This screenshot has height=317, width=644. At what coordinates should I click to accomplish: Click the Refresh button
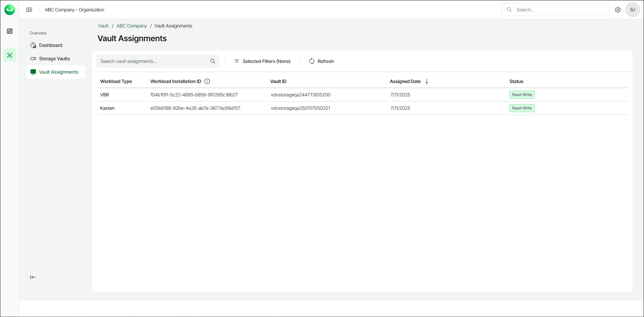[x=321, y=61]
